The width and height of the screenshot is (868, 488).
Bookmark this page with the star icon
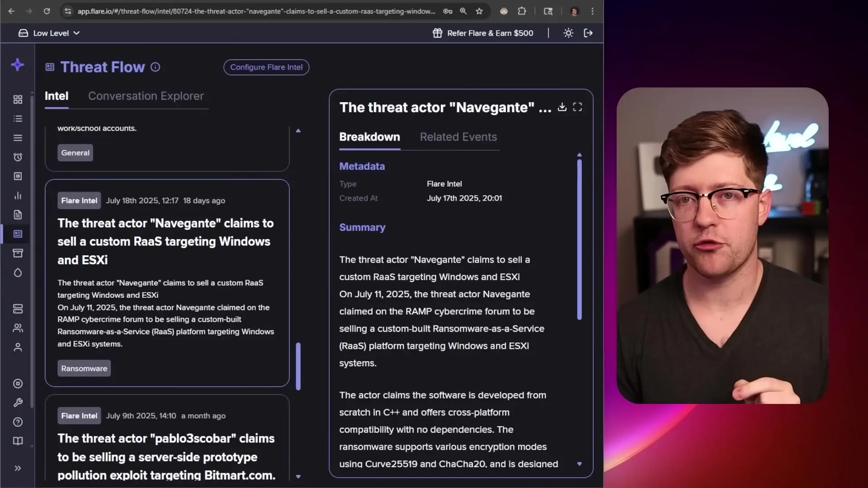479,11
